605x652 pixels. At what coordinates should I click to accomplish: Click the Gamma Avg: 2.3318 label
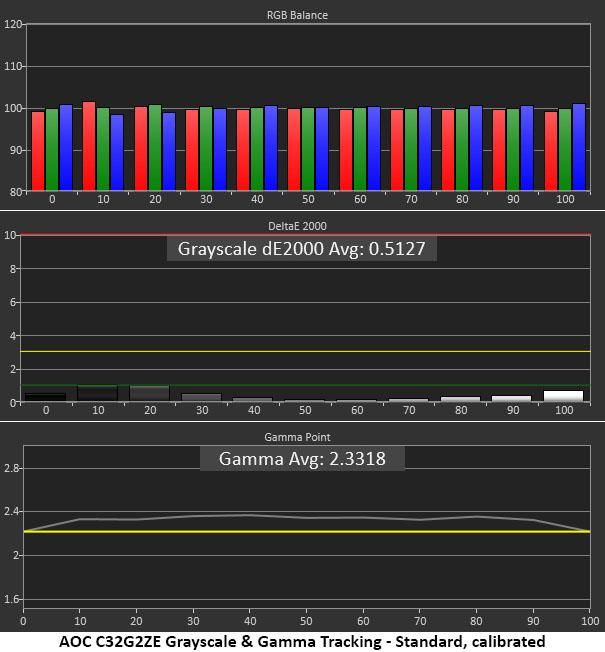(302, 459)
